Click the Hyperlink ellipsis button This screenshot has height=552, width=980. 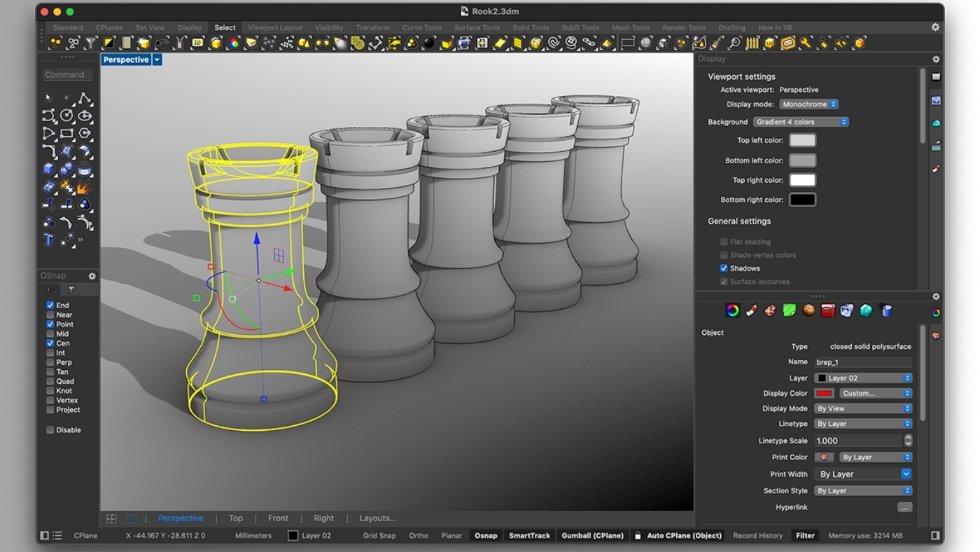904,507
